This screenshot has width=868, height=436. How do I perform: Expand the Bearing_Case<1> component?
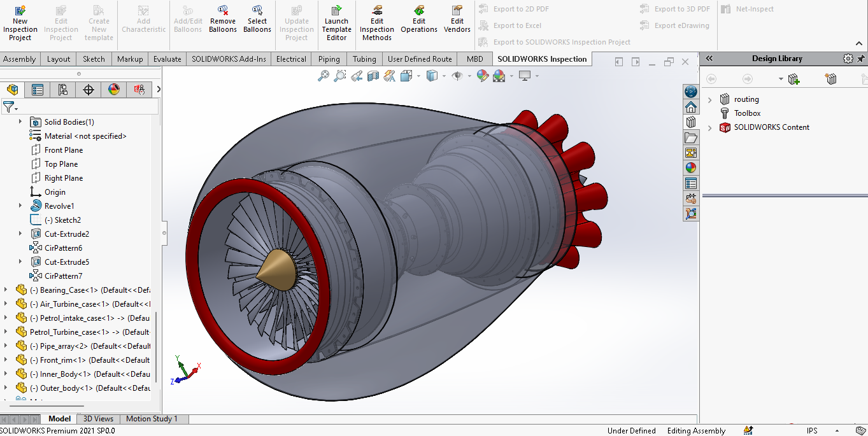(x=6, y=290)
